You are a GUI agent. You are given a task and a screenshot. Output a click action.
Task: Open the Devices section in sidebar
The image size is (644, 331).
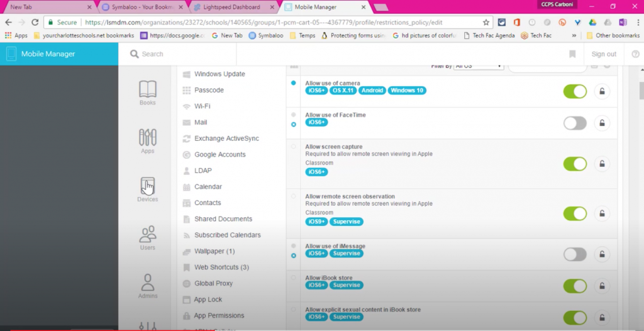coord(147,189)
